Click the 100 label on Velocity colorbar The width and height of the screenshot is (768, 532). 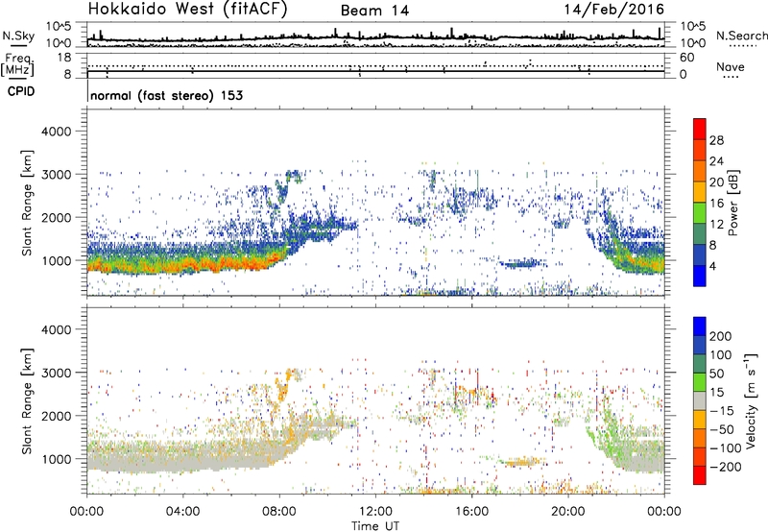(720, 355)
